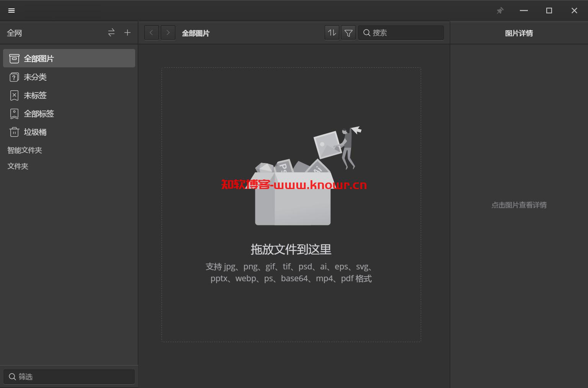Open the sort order options

[332, 33]
